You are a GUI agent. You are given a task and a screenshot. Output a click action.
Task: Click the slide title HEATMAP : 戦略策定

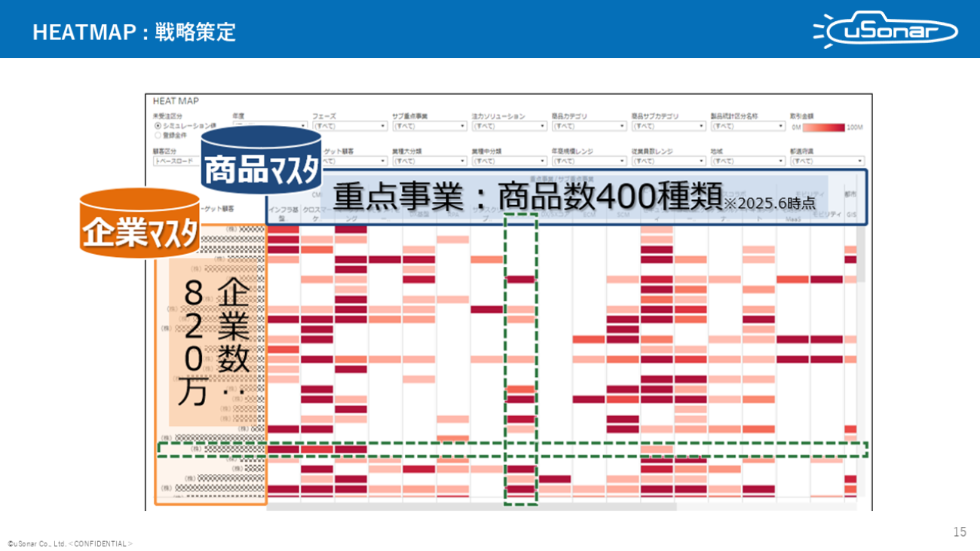[x=134, y=32]
